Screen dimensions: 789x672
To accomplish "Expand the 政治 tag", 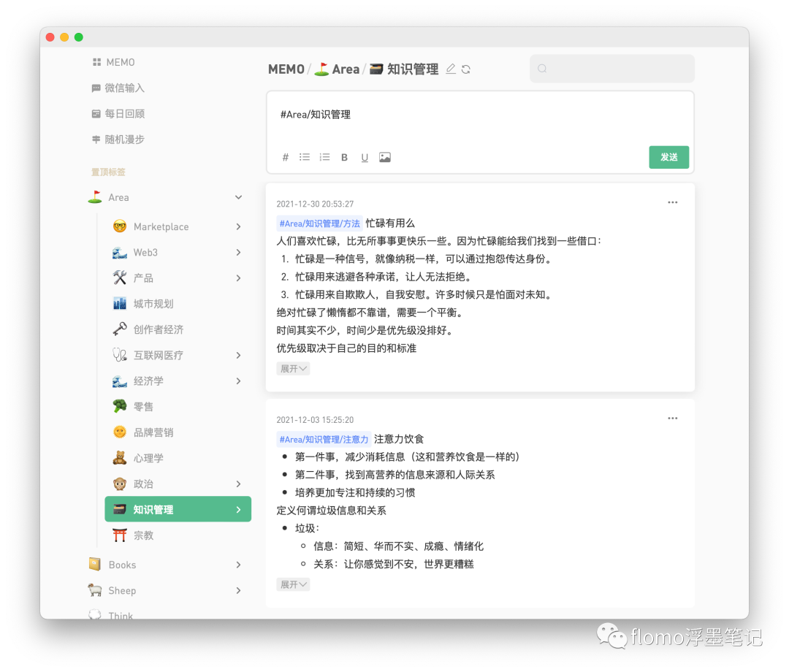I will pyautogui.click(x=238, y=484).
